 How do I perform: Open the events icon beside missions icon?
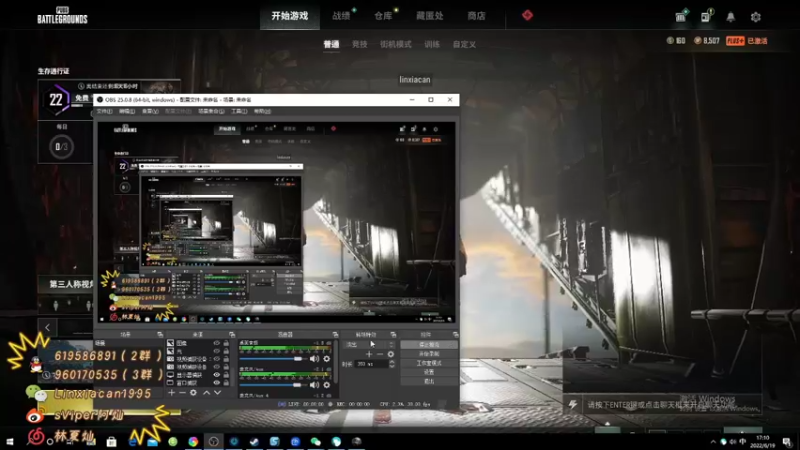(x=681, y=17)
